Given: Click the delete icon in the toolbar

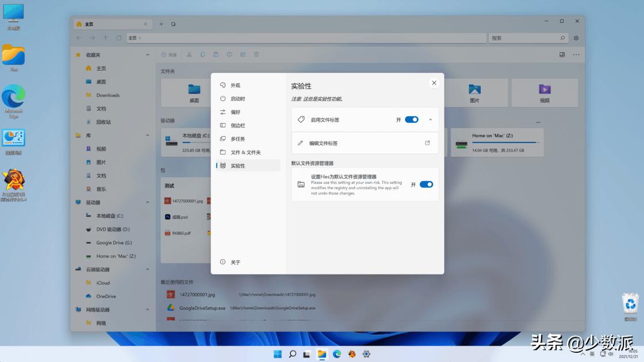Looking at the screenshot, I should 256,54.
